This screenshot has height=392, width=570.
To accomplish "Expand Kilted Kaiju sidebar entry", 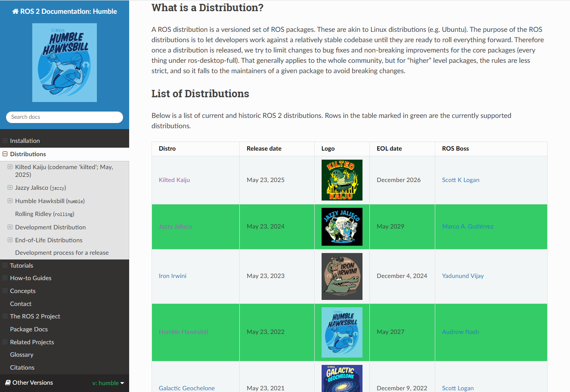I will [x=10, y=167].
